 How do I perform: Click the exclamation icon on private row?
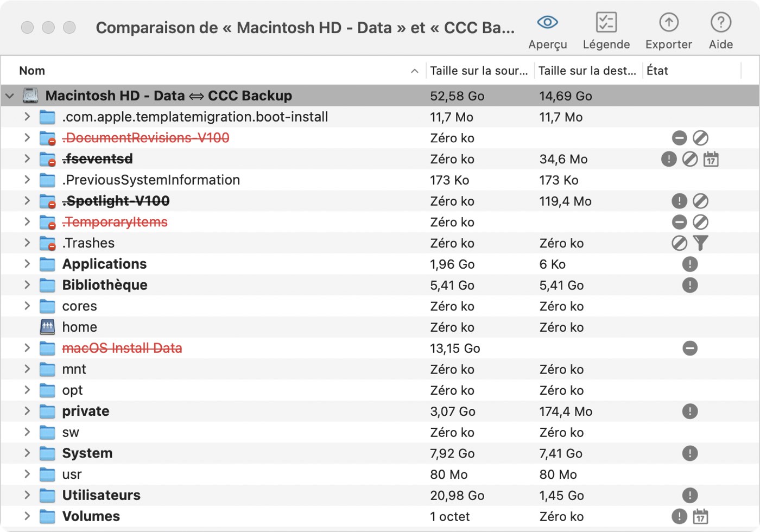coord(690,411)
